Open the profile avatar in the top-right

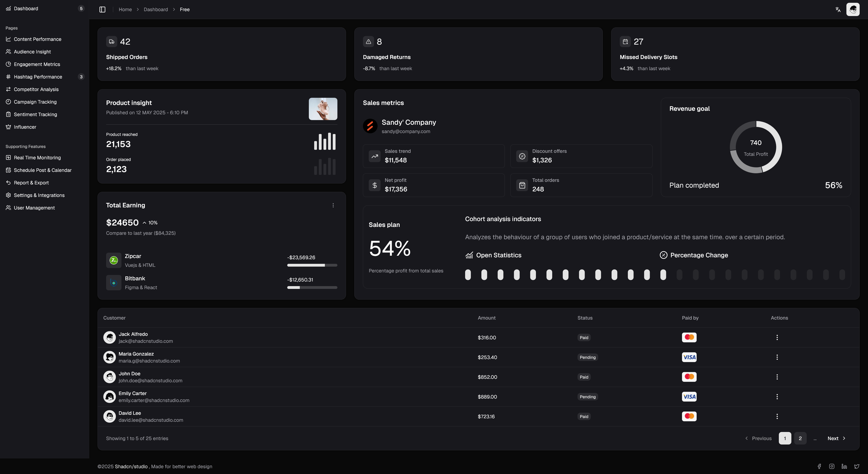853,9
